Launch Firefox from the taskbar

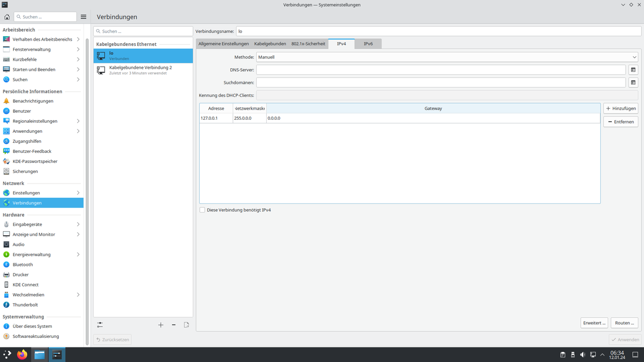(22, 354)
